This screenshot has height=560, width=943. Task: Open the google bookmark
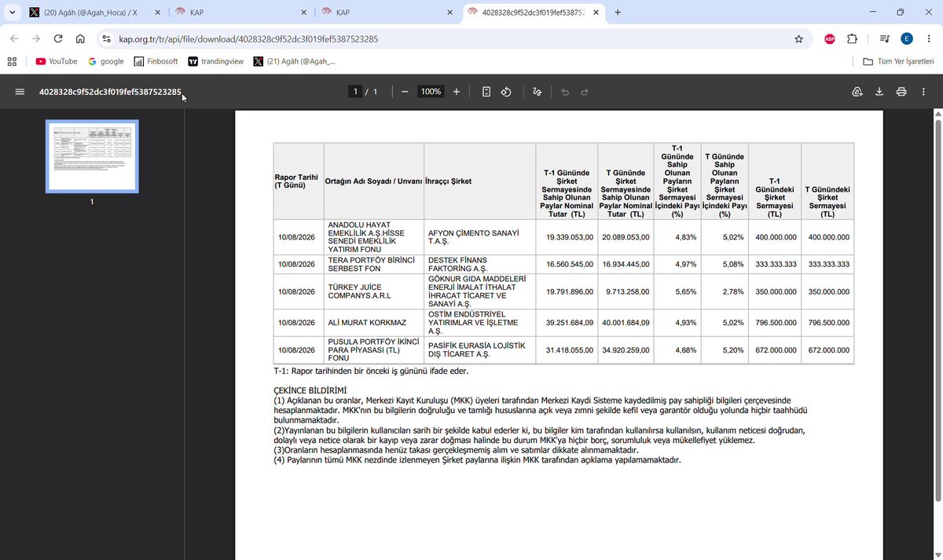(106, 61)
